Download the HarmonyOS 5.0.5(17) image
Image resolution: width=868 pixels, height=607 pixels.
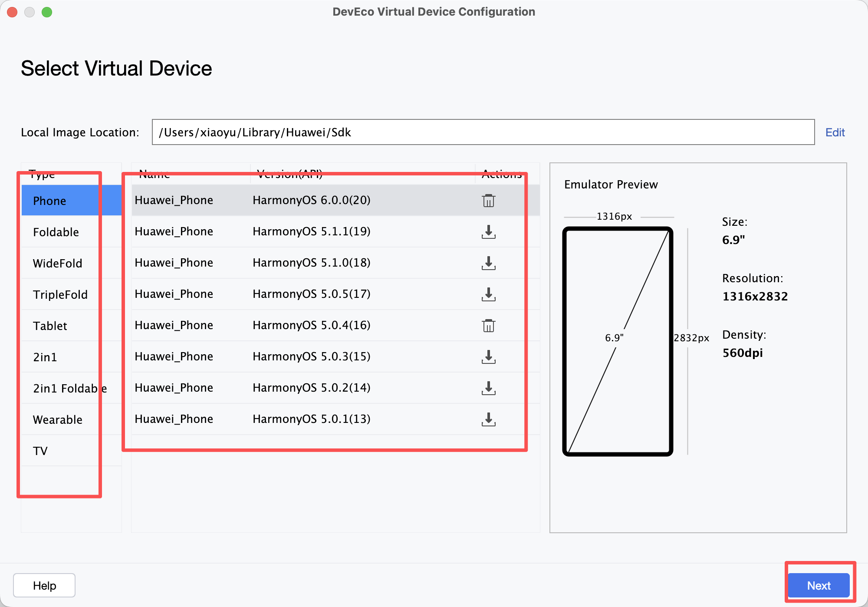click(488, 294)
